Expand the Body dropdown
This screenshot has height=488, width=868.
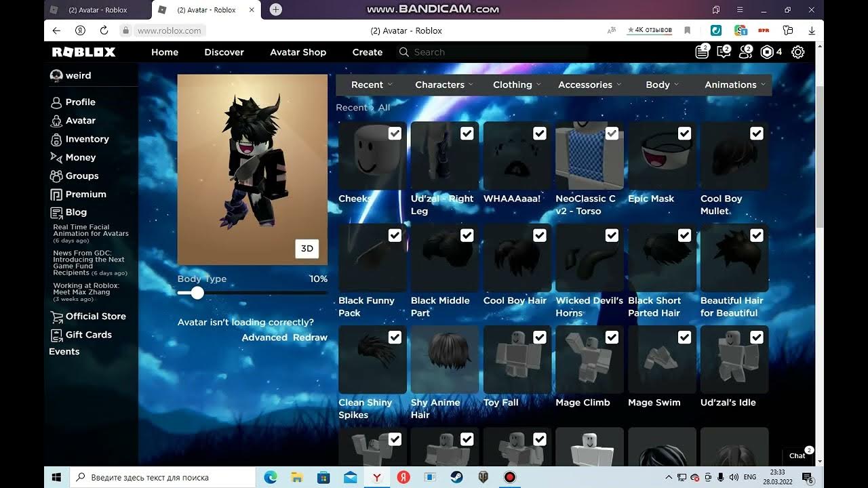662,85
